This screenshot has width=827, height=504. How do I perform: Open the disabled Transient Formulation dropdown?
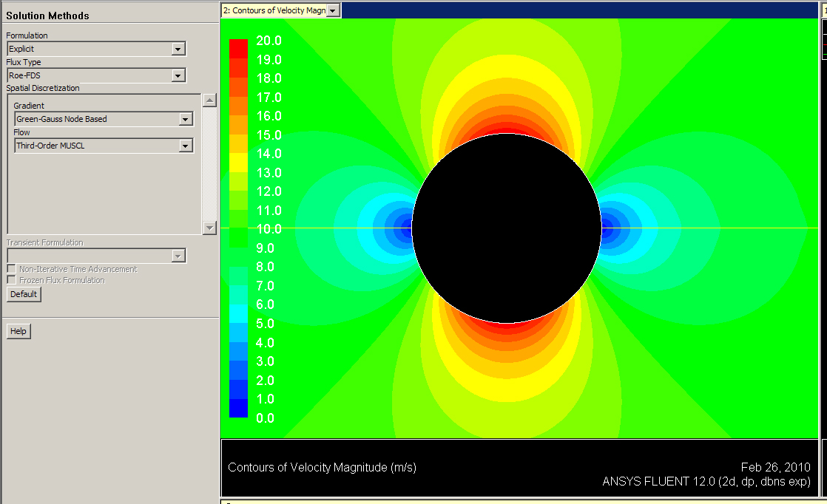click(178, 255)
